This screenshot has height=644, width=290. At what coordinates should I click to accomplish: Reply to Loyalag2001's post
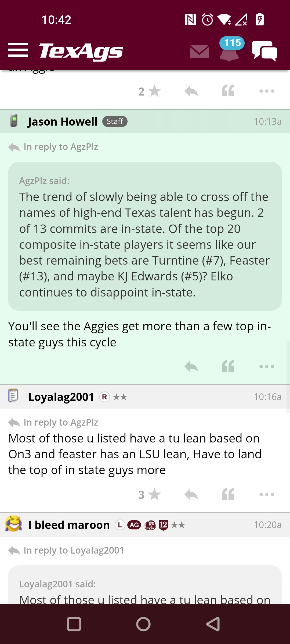(191, 495)
